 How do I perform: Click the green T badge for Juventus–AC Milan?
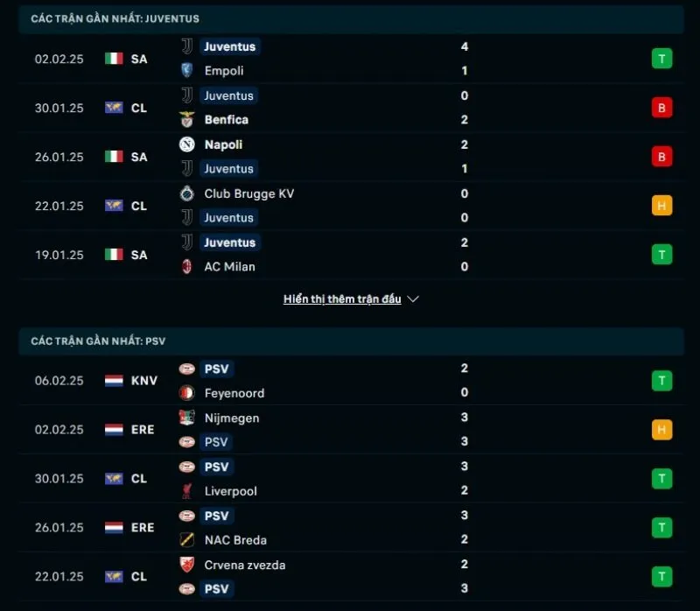pyautogui.click(x=661, y=255)
